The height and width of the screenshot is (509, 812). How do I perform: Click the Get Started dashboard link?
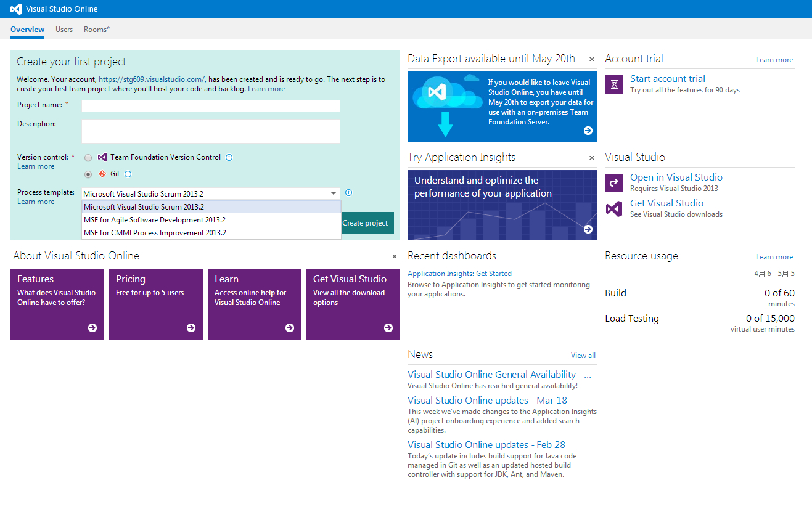click(494, 274)
